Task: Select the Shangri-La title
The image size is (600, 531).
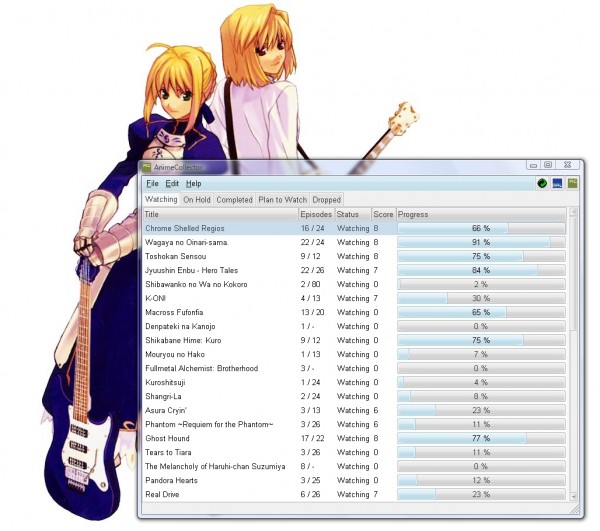Action: pyautogui.click(x=163, y=396)
